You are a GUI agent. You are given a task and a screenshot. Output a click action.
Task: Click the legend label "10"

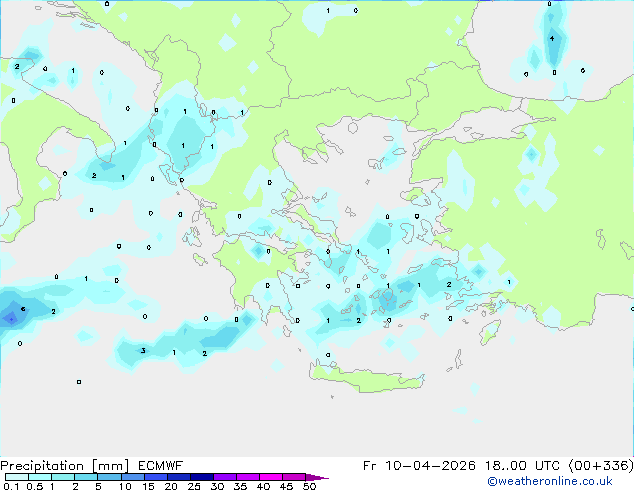coord(125,486)
